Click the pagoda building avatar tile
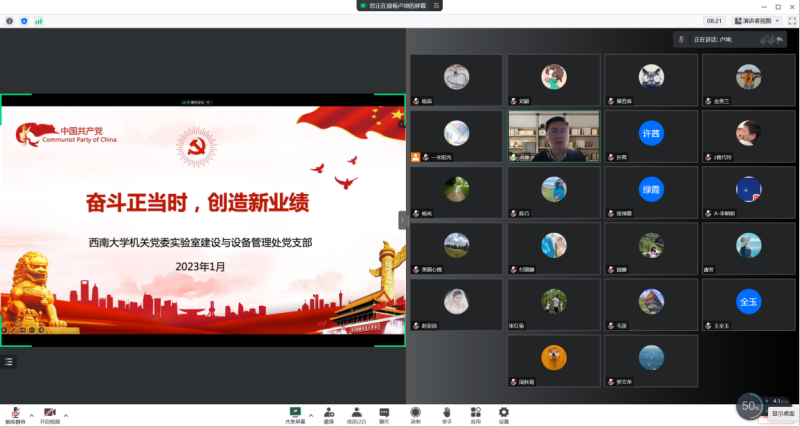 [x=651, y=305]
